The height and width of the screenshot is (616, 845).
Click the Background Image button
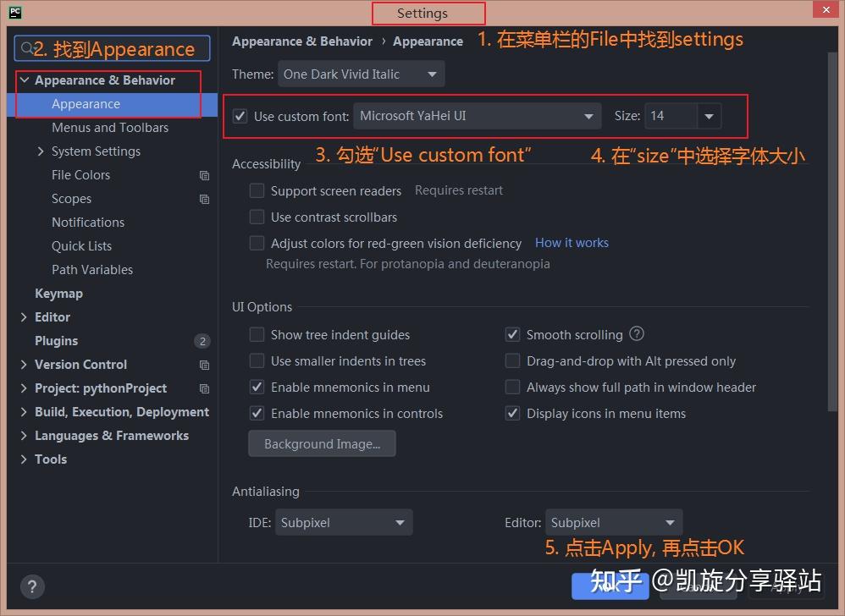coord(322,443)
